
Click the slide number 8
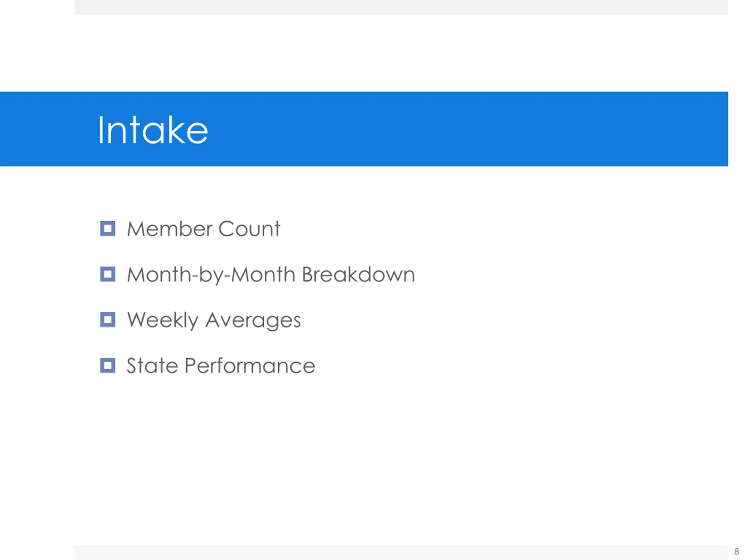click(736, 552)
